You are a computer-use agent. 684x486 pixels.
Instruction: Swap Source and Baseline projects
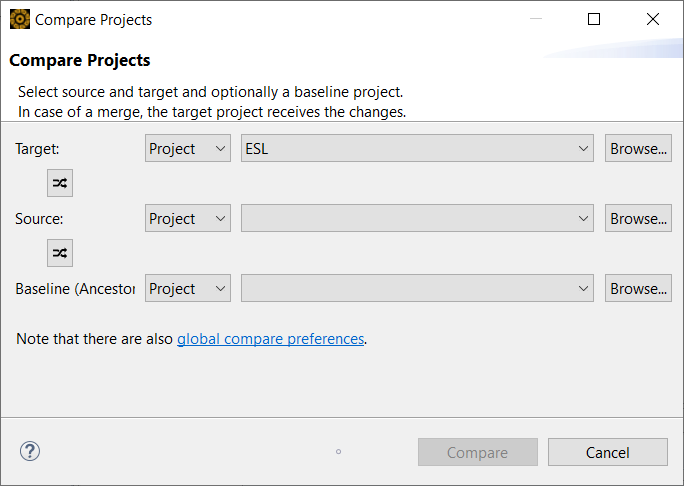(60, 253)
